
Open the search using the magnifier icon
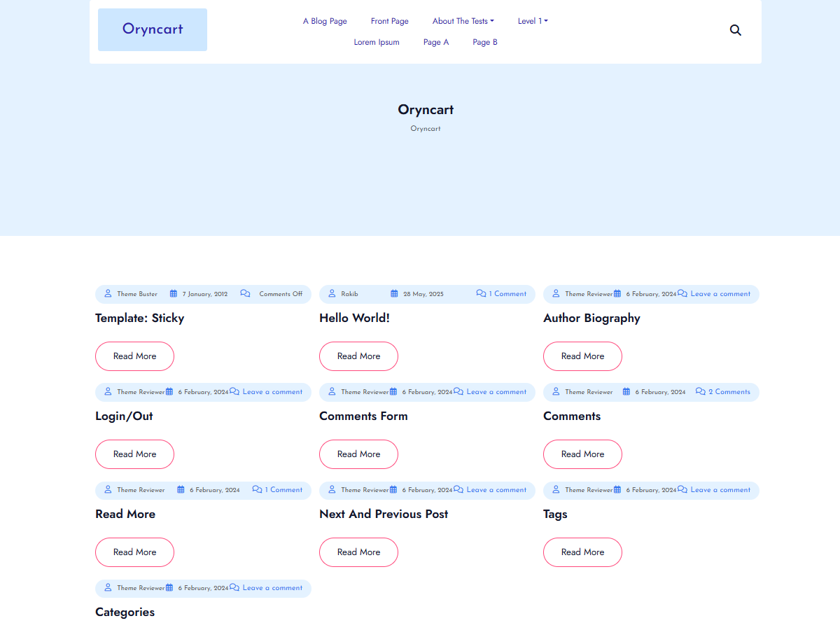click(x=735, y=30)
